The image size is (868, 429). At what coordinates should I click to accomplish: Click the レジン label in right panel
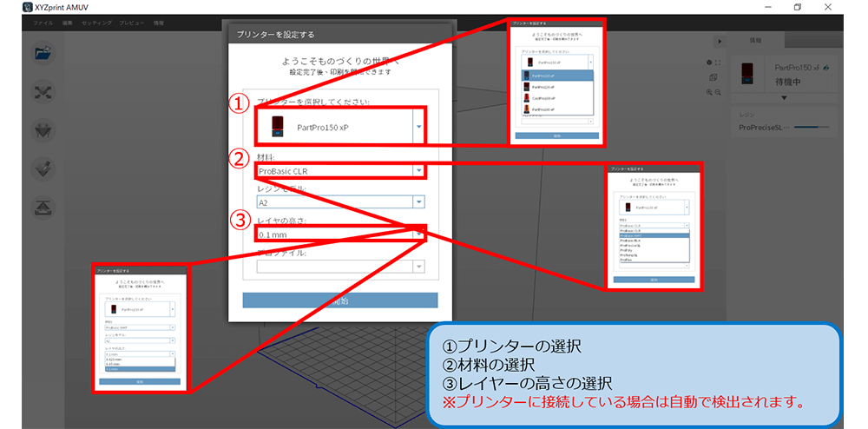click(x=748, y=115)
